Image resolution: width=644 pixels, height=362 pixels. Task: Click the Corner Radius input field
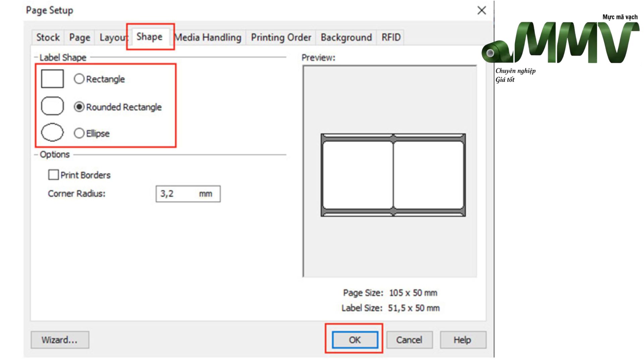(x=188, y=194)
